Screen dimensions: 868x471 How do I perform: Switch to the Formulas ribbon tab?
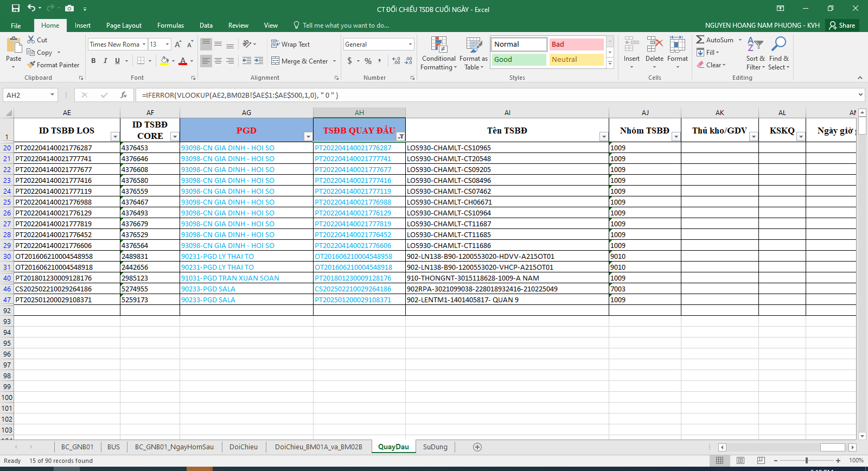170,26
